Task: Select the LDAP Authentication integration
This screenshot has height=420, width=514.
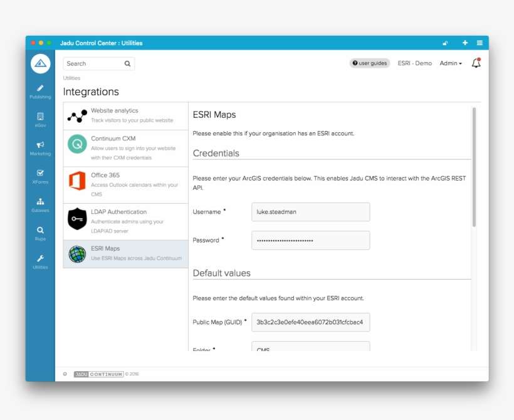Action: (x=125, y=222)
